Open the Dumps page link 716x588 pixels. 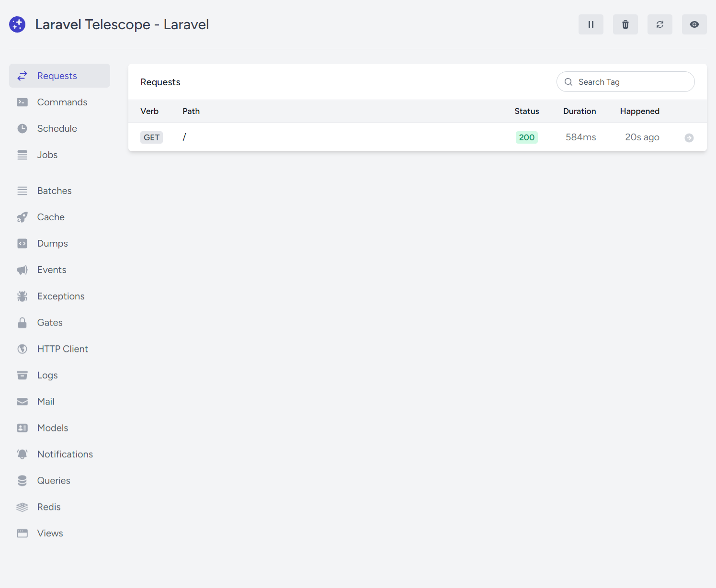[53, 243]
